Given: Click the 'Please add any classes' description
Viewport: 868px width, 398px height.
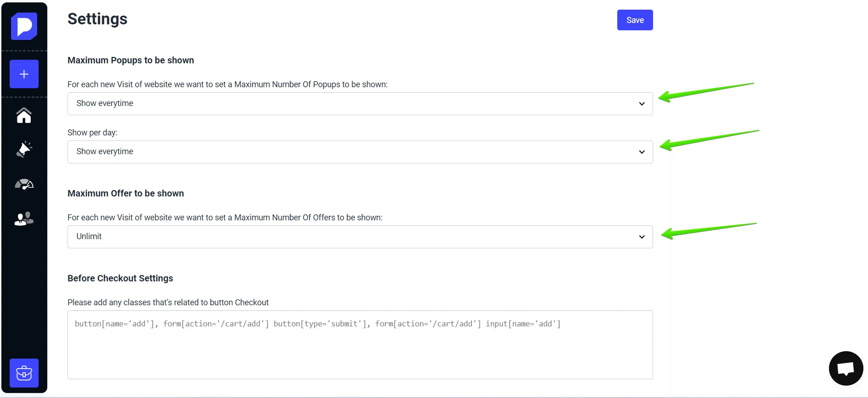Looking at the screenshot, I should click(168, 303).
